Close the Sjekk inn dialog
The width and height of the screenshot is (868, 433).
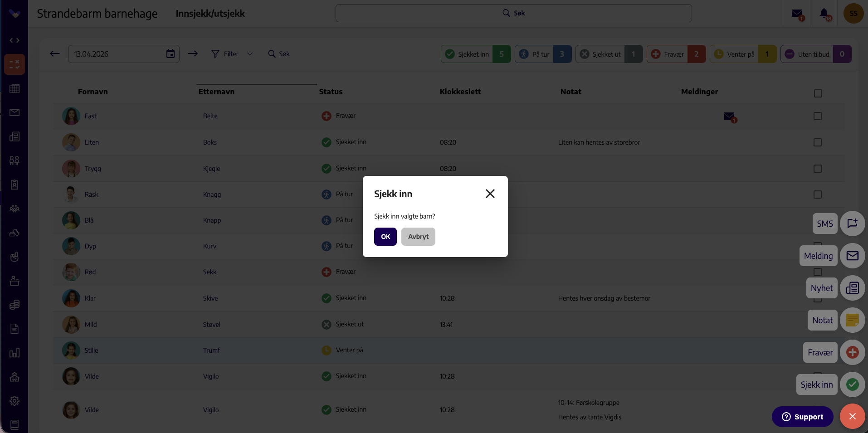click(490, 194)
